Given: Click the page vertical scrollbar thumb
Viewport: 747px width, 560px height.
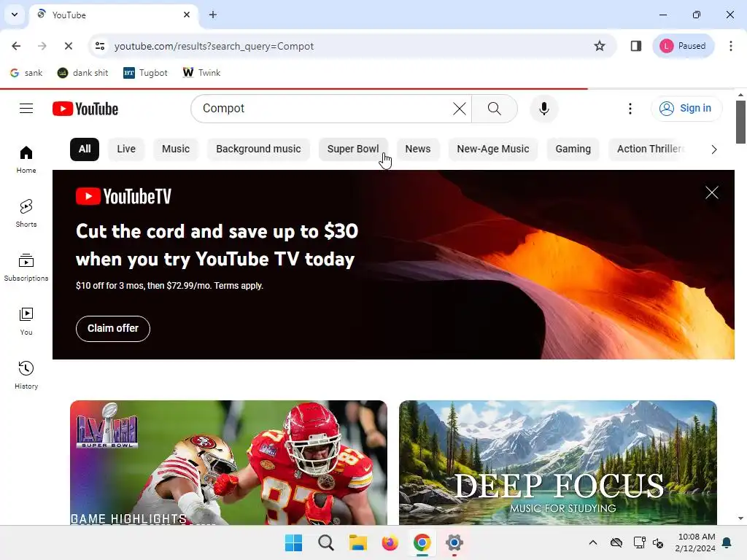Looking at the screenshot, I should tap(740, 122).
